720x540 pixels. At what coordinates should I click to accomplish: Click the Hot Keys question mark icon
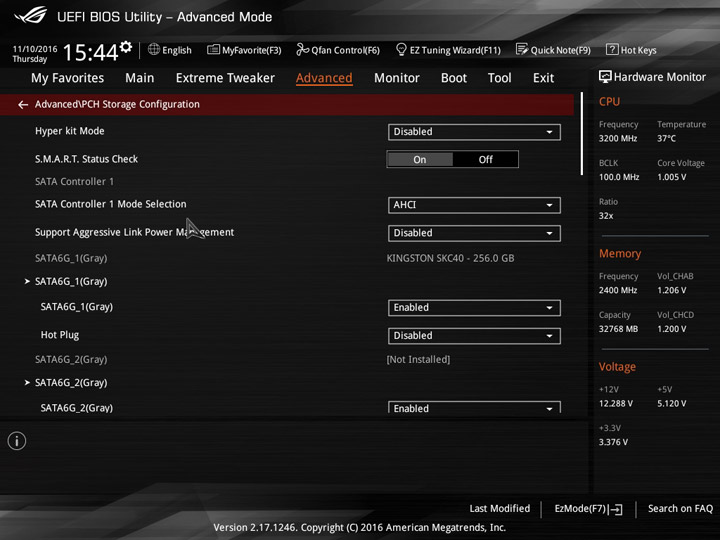click(x=612, y=49)
